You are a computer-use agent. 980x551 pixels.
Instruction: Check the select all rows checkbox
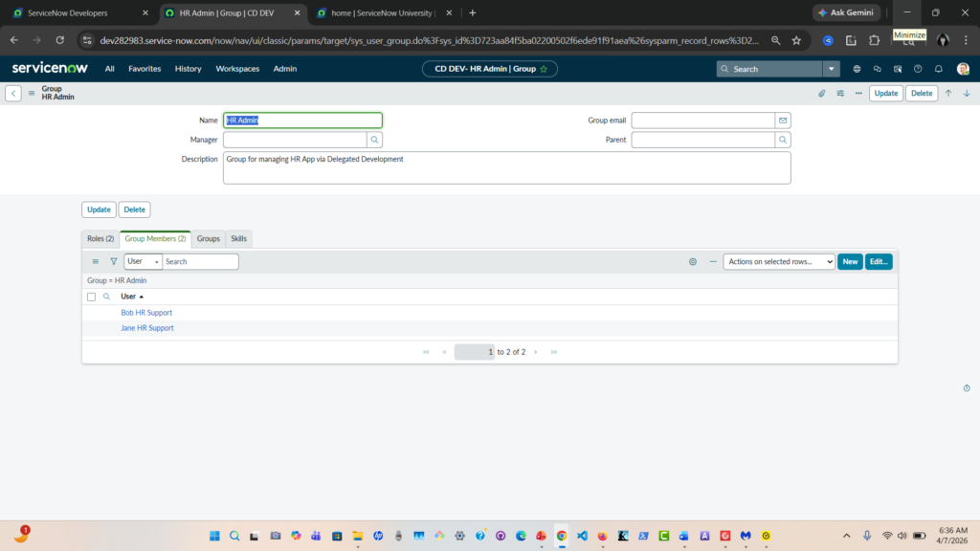coord(92,297)
